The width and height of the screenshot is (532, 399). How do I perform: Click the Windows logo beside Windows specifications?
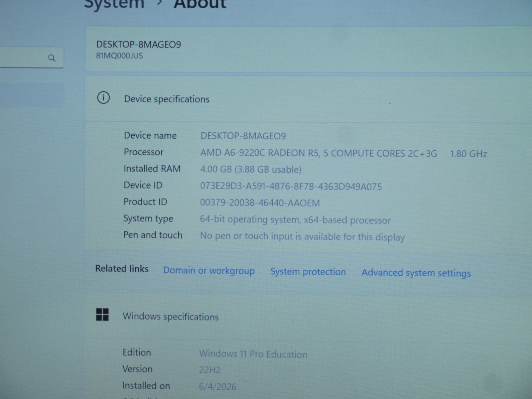pos(102,315)
